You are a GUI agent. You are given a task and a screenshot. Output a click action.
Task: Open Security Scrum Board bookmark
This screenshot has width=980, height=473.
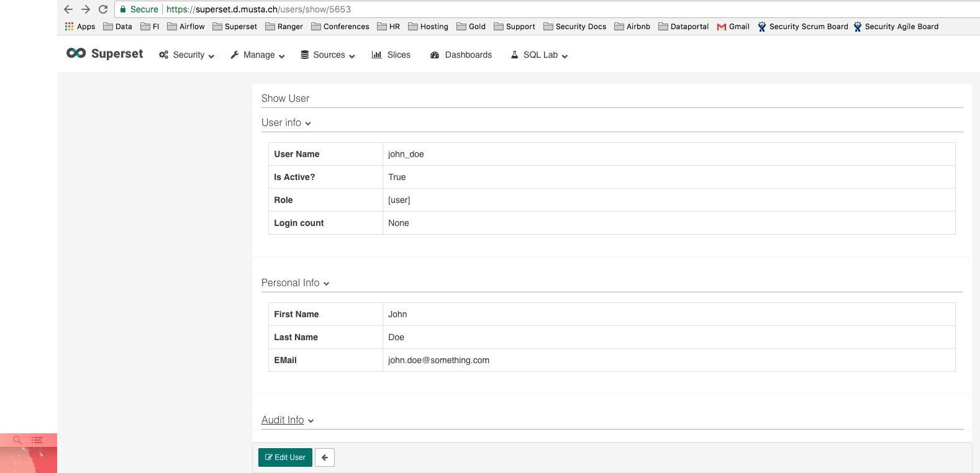[802, 27]
